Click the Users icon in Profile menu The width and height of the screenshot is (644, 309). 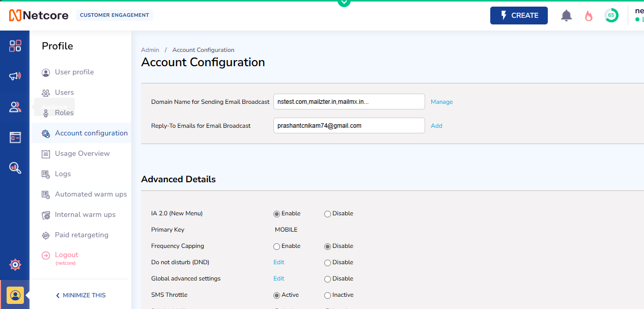coord(46,93)
